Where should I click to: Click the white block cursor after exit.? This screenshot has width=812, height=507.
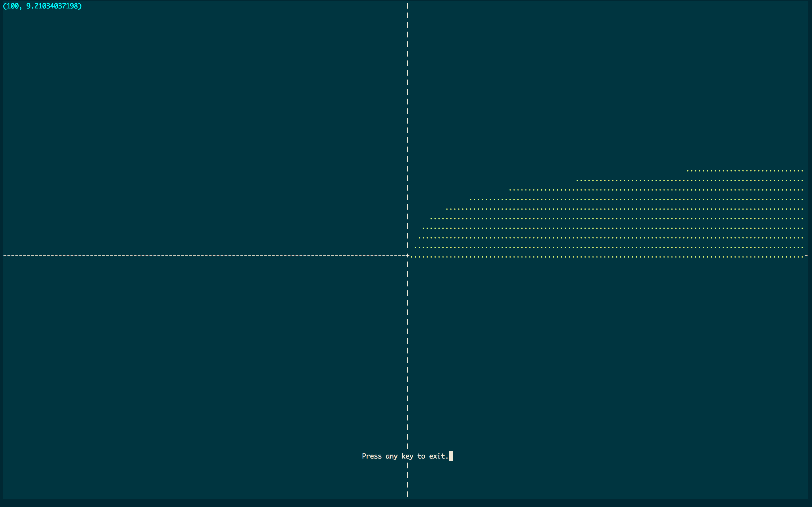[451, 456]
